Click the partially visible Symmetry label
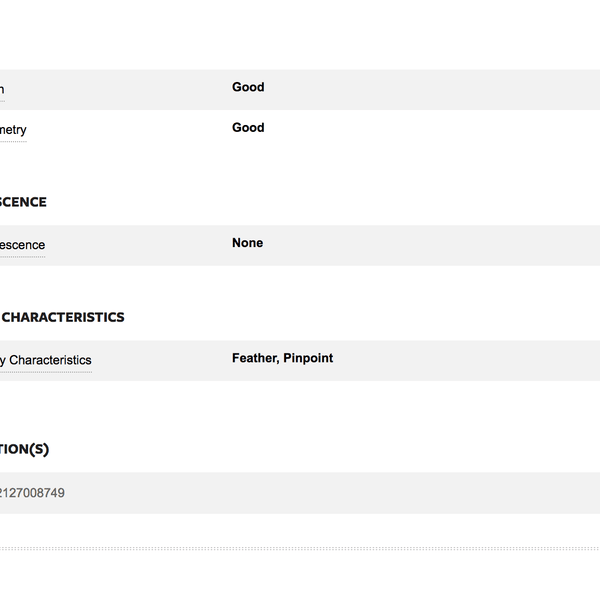This screenshot has width=600, height=600. pos(13,130)
